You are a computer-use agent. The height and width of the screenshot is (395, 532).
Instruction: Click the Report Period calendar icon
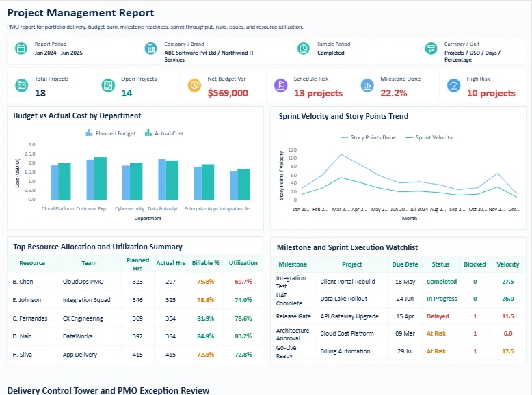pyautogui.click(x=21, y=49)
